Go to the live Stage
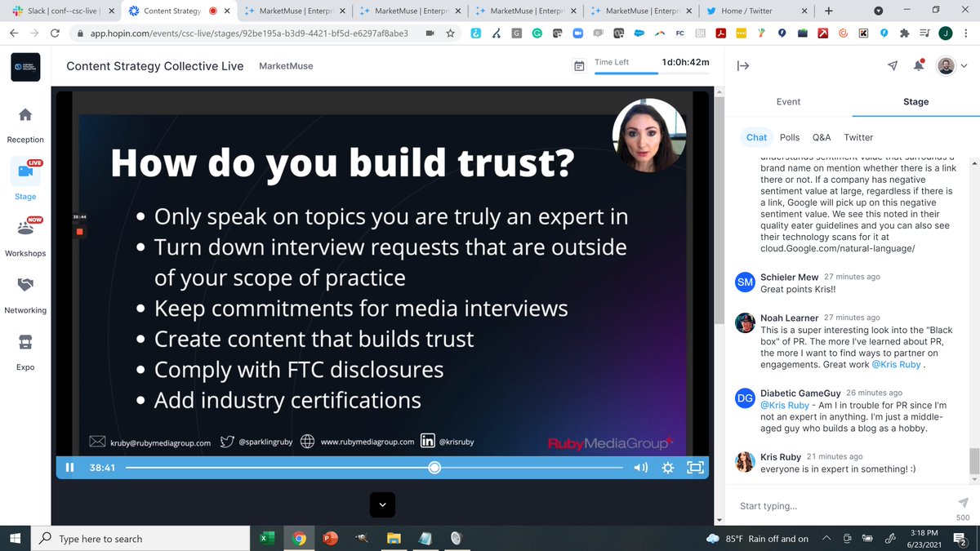Viewport: 980px width, 551px height. click(25, 180)
